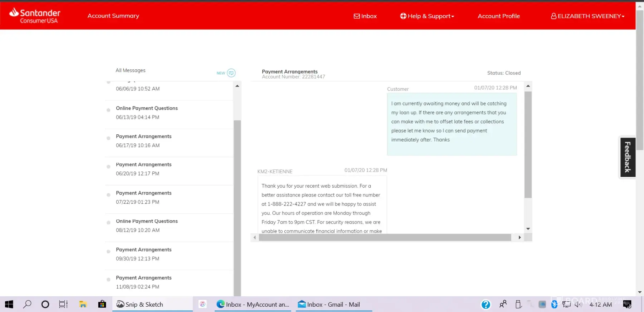Open the Account Profile link
The width and height of the screenshot is (644, 312).
[x=498, y=16]
